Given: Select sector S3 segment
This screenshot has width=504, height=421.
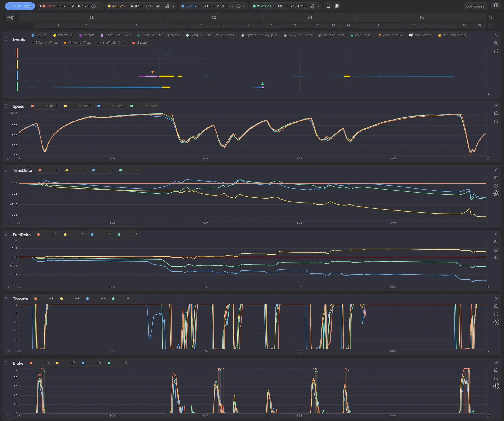Looking at the screenshot, I should coord(310,18).
